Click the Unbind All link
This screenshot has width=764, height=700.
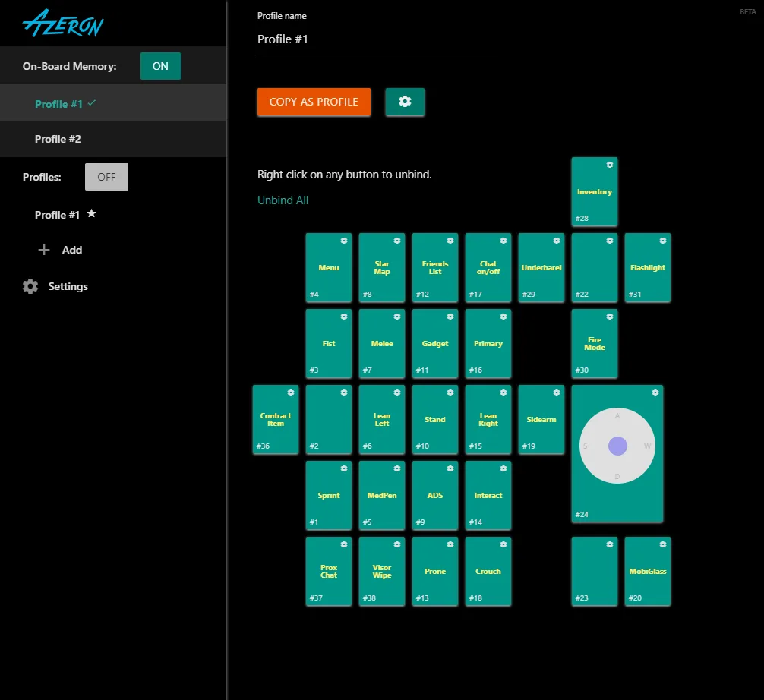click(x=283, y=200)
